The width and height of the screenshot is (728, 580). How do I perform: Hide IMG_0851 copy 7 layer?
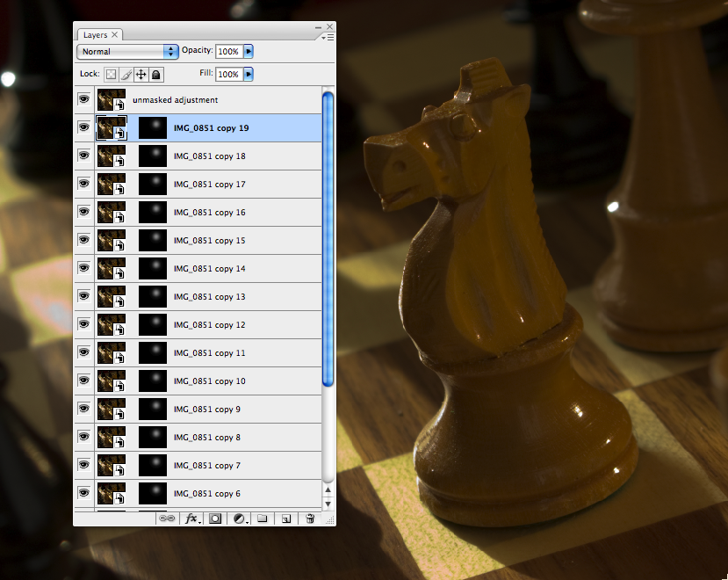(x=83, y=465)
